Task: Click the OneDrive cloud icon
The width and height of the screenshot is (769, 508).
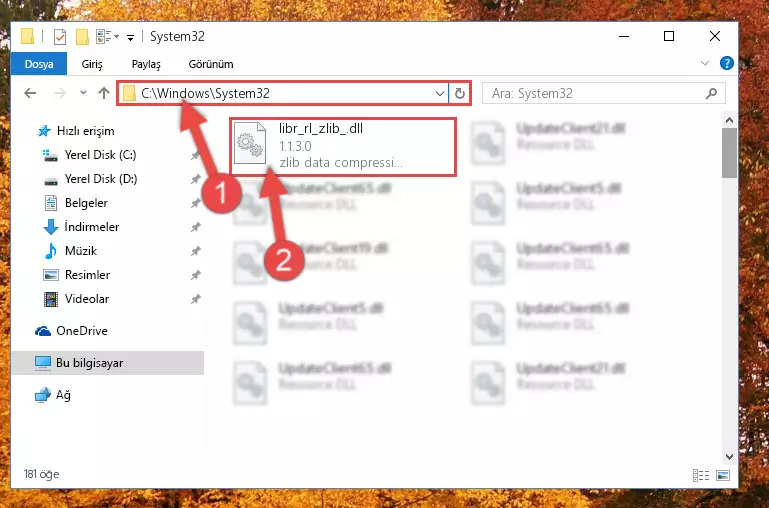Action: 43,331
